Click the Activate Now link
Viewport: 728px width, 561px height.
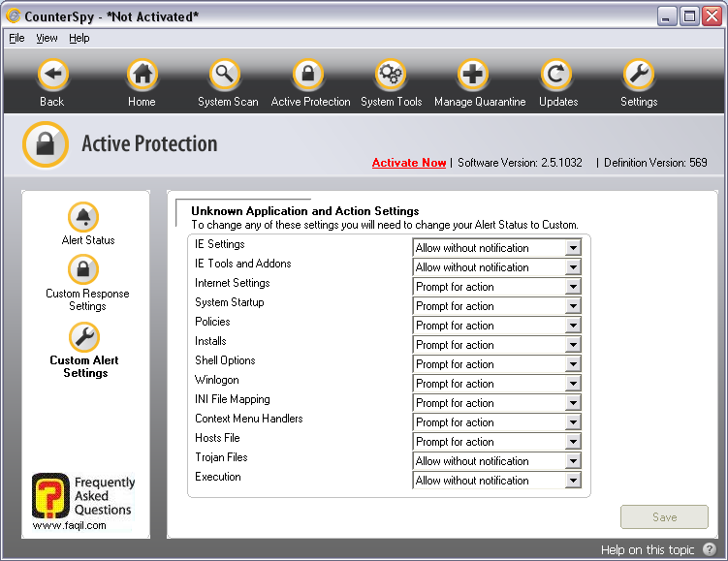point(408,163)
